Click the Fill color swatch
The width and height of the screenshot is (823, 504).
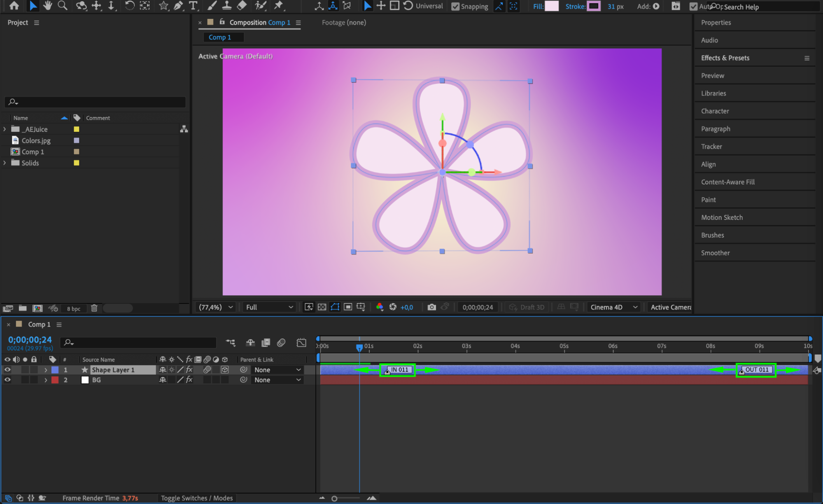[x=552, y=6]
